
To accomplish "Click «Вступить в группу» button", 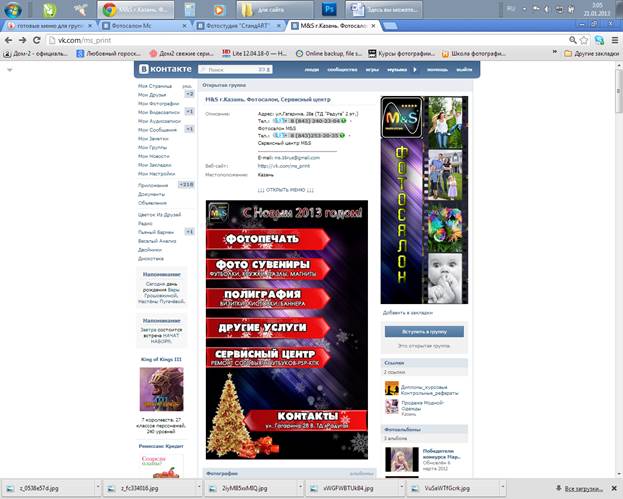I will click(424, 331).
